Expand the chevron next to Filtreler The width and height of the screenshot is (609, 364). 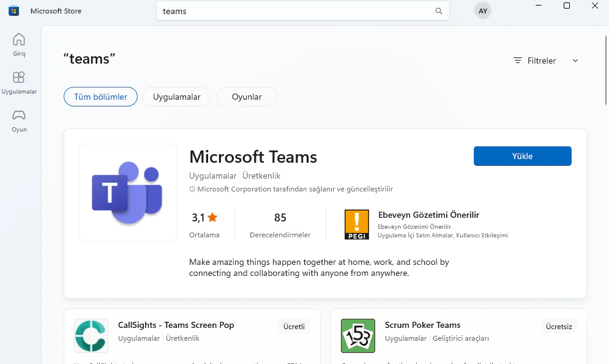point(575,61)
